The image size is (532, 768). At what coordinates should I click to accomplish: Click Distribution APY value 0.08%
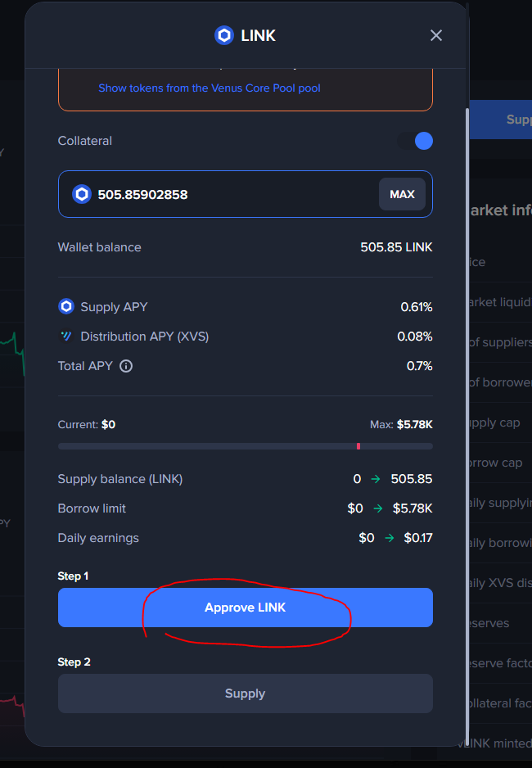click(x=415, y=337)
